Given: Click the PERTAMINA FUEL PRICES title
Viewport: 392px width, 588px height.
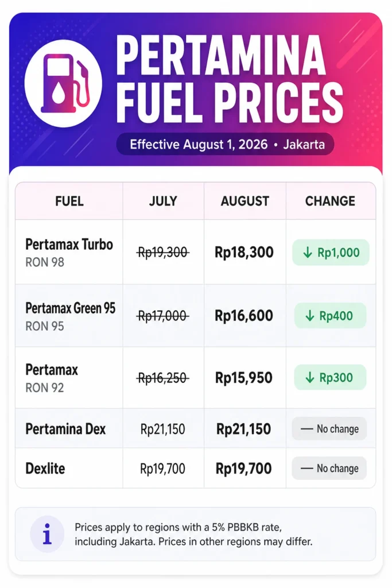Looking at the screenshot, I should pyautogui.click(x=229, y=79).
